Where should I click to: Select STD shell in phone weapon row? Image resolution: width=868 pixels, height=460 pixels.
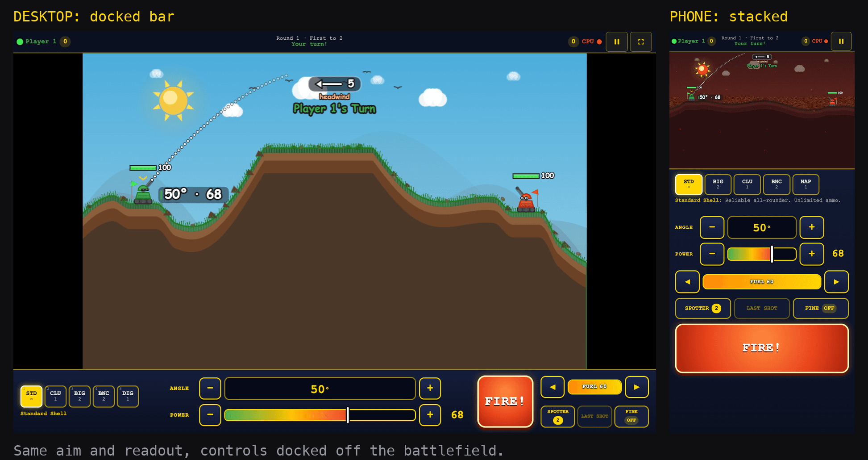[x=689, y=184]
